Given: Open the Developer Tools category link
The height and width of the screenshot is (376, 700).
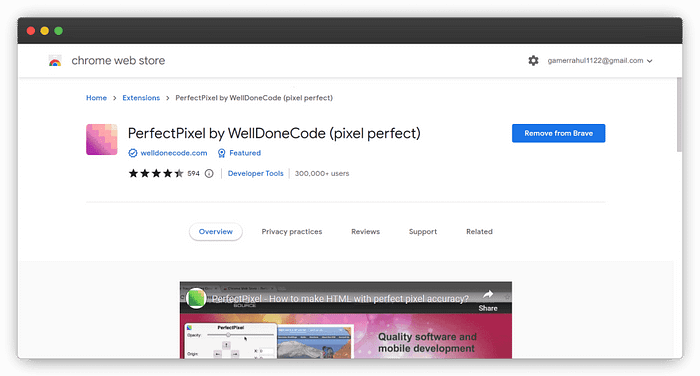Looking at the screenshot, I should (255, 173).
